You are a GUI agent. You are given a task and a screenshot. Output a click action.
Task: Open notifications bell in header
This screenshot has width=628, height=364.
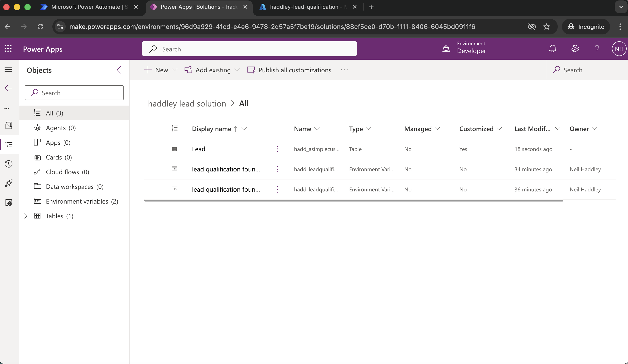pyautogui.click(x=552, y=49)
